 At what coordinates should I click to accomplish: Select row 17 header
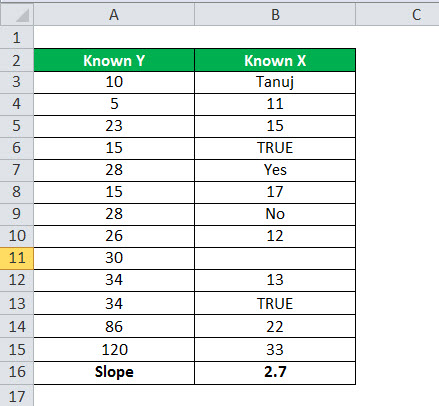coord(17,396)
